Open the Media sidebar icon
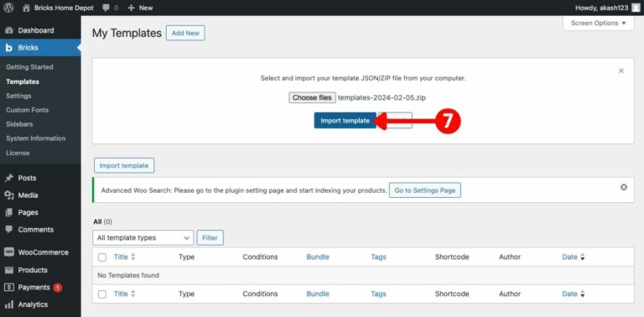 click(x=9, y=195)
